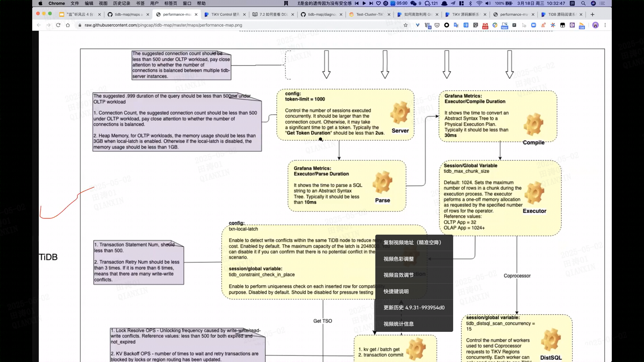Open the RSS extension with 139 badge
644x362 pixels.
582,25
